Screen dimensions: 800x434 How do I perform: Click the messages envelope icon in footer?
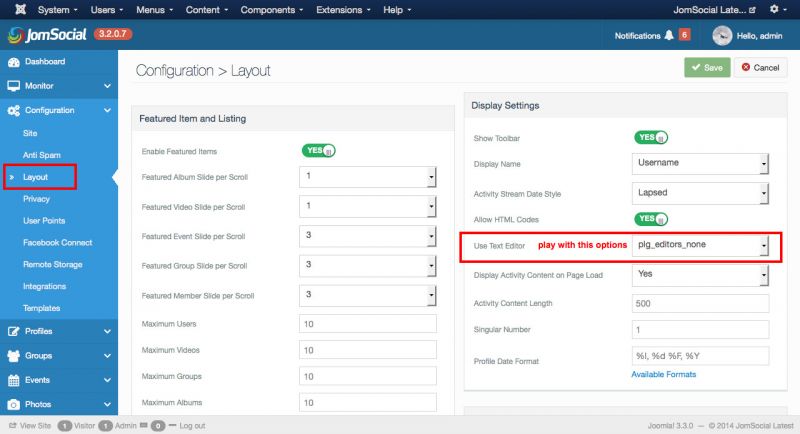click(x=143, y=425)
